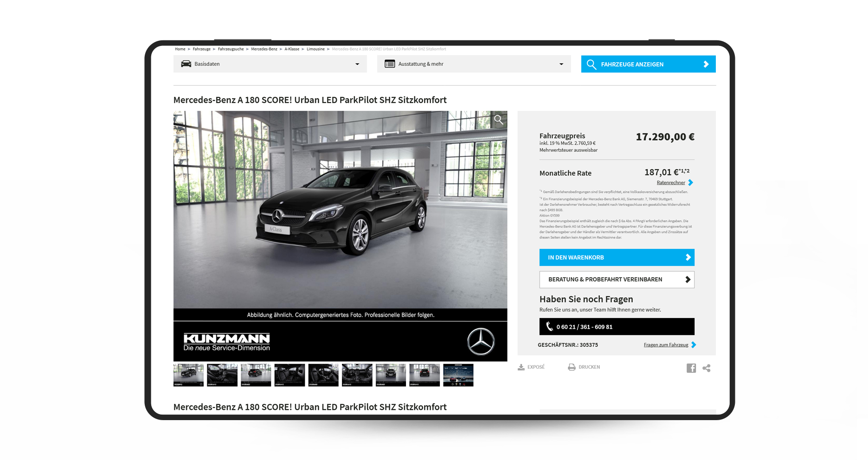Click the Mercedes star logo on banner
The width and height of the screenshot is (868, 460).
[481, 342]
